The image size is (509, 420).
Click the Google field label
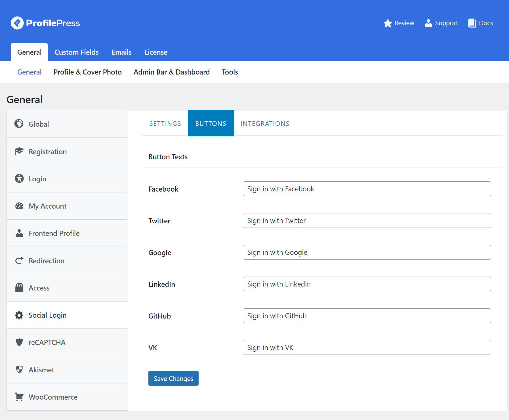tap(160, 253)
